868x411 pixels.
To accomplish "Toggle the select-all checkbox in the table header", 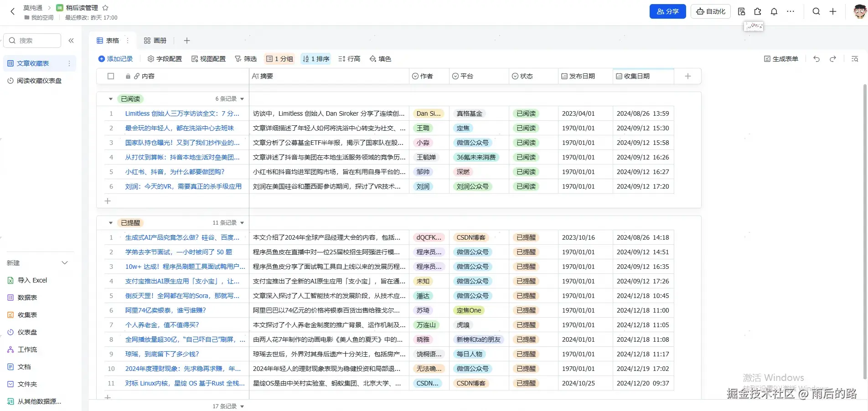I will point(111,76).
